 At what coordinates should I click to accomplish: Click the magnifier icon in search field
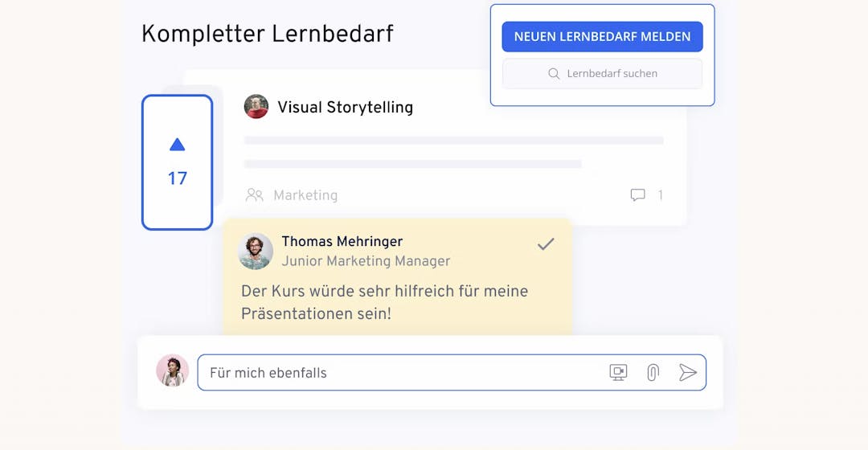pos(554,74)
